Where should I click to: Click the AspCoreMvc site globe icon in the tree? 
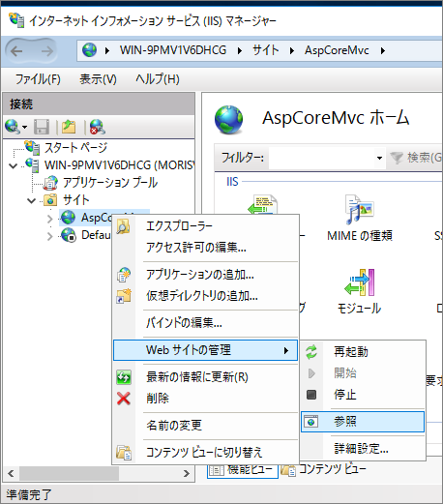tap(68, 218)
